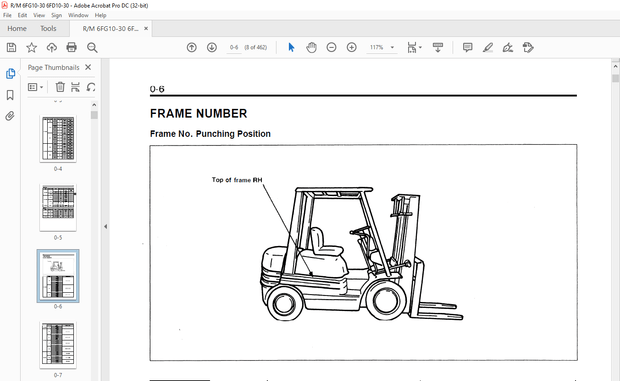The image size is (620, 381).
Task: Open the Find text magnifier tool
Action: (92, 48)
